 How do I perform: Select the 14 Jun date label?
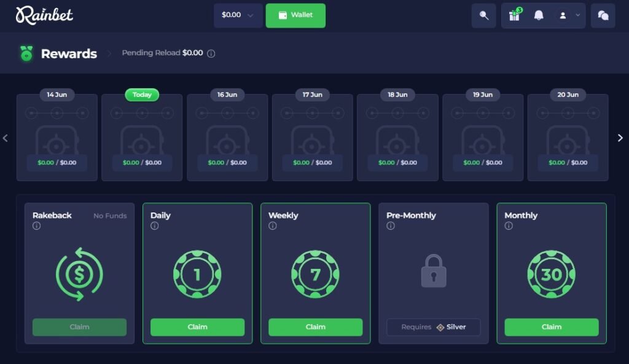[x=57, y=95]
